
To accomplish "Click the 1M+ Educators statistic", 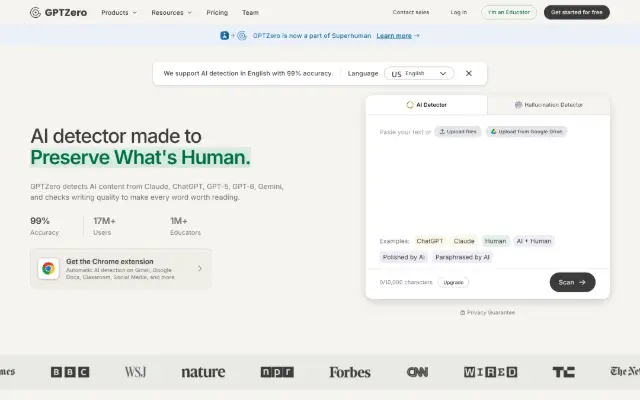I will pos(185,226).
